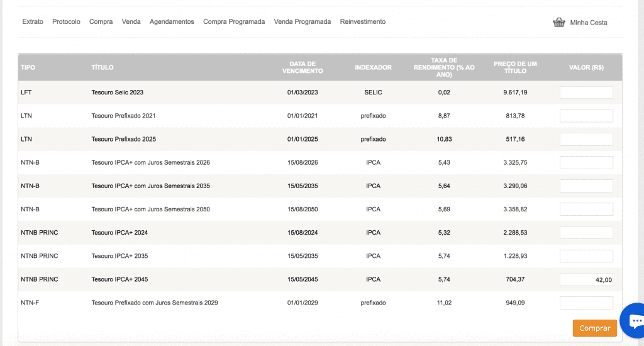Image resolution: width=644 pixels, height=346 pixels.
Task: Focus value field for Tesouro Selic 2023
Action: pyautogui.click(x=586, y=92)
